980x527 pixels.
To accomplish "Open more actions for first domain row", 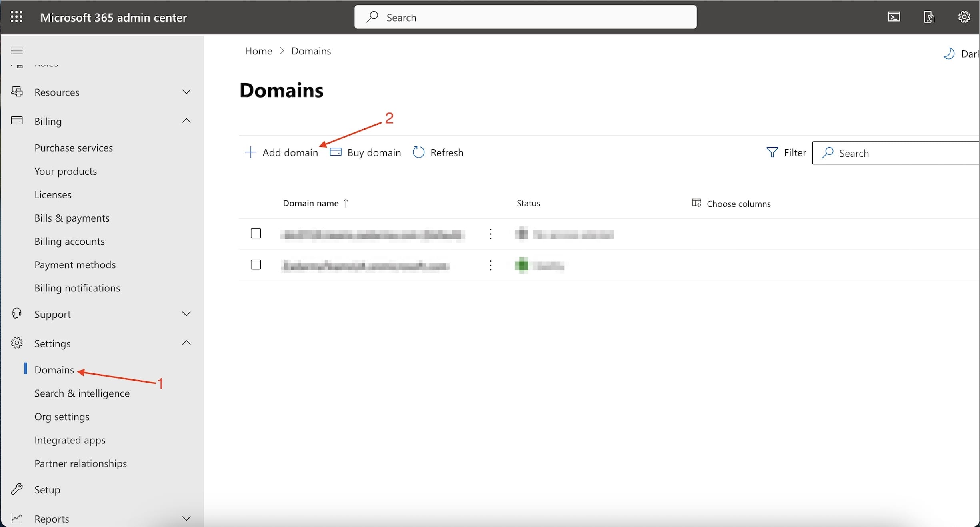I will (x=490, y=234).
